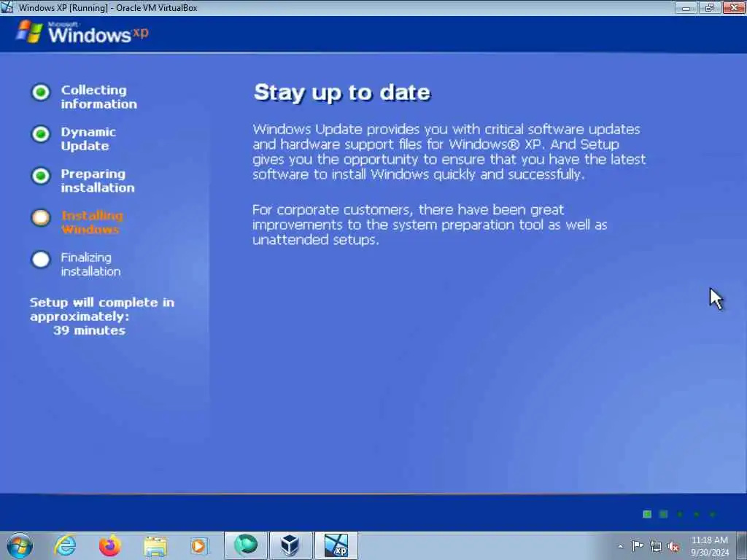This screenshot has width=747, height=560.
Task: Open the clock showing 11:18 AM
Action: point(709,546)
